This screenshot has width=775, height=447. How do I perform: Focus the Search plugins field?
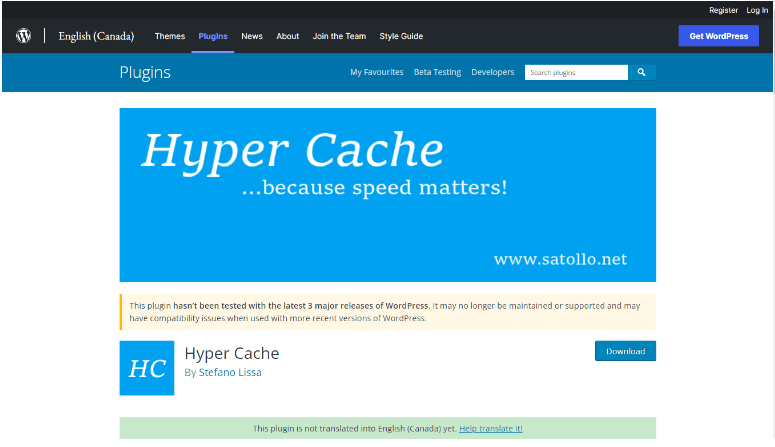pyautogui.click(x=576, y=72)
